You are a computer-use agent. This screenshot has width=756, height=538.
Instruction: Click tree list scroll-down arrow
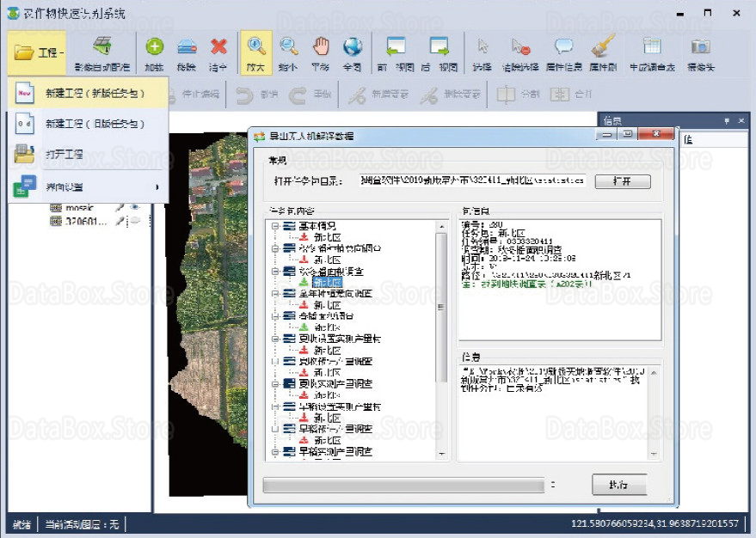(441, 454)
